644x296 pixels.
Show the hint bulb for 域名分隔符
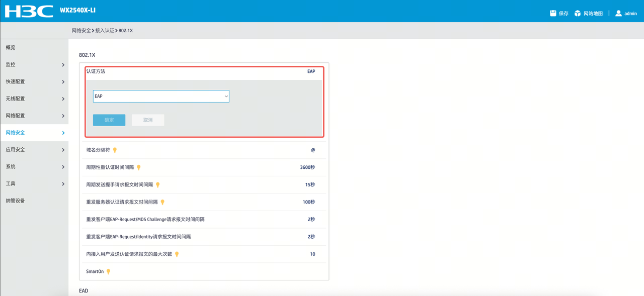point(115,150)
